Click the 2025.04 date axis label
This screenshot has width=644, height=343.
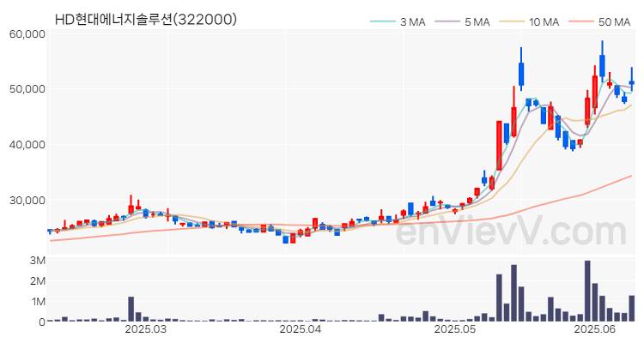301,329
